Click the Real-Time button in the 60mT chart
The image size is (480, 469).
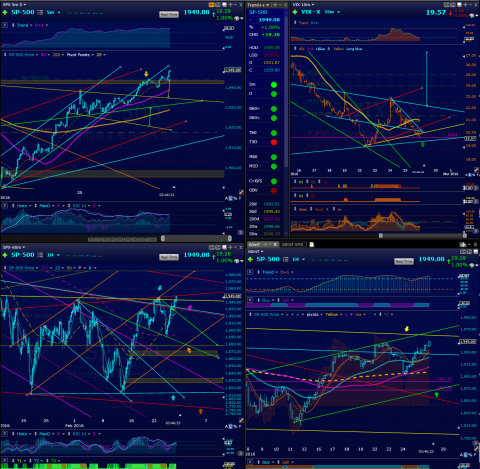point(404,261)
